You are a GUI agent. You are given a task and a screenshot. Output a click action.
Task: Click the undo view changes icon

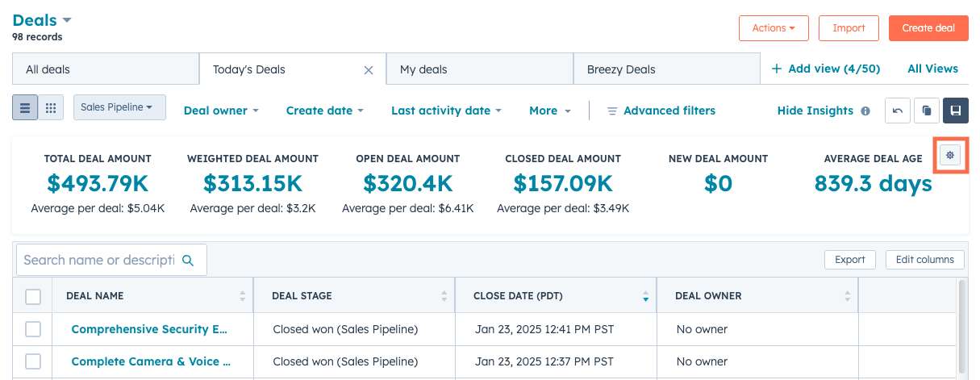[x=898, y=111]
